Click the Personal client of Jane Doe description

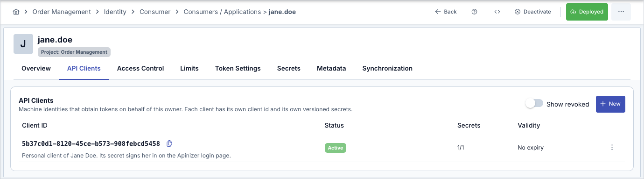tap(126, 155)
